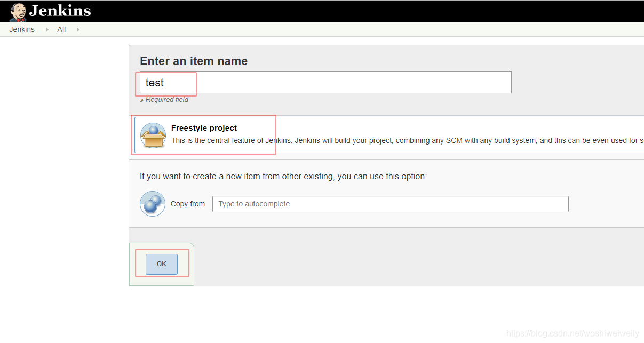The image size is (644, 343).
Task: Click the Copy from label
Action: (x=188, y=204)
